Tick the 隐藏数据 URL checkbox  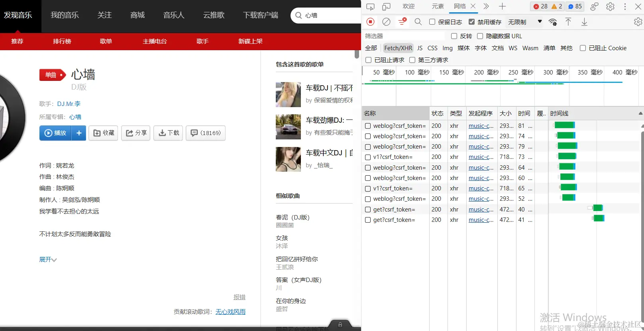tap(480, 36)
